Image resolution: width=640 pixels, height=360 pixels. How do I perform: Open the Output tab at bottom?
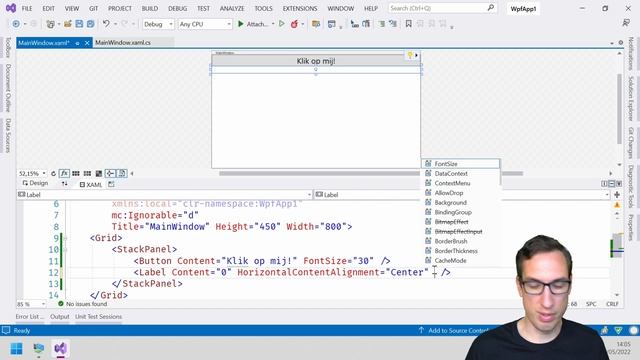coord(60,316)
